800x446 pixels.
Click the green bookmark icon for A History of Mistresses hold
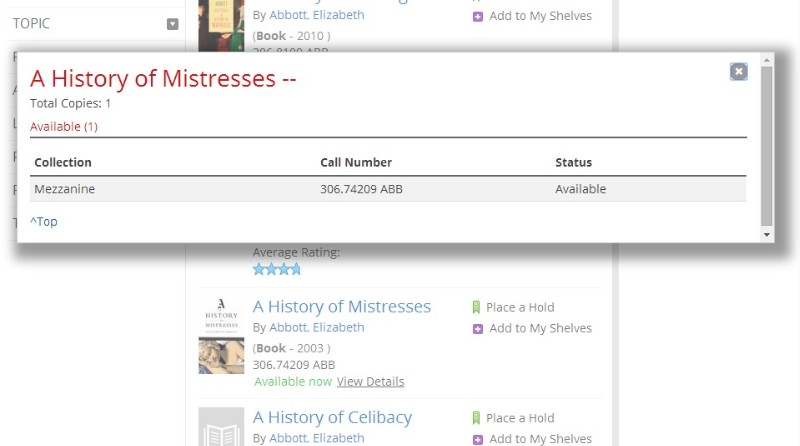[x=476, y=307]
